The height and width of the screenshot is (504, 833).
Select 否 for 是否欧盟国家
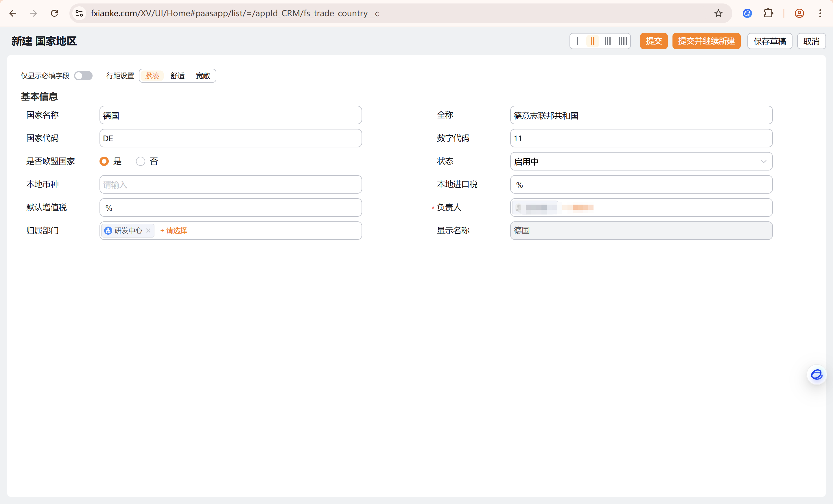[141, 161]
